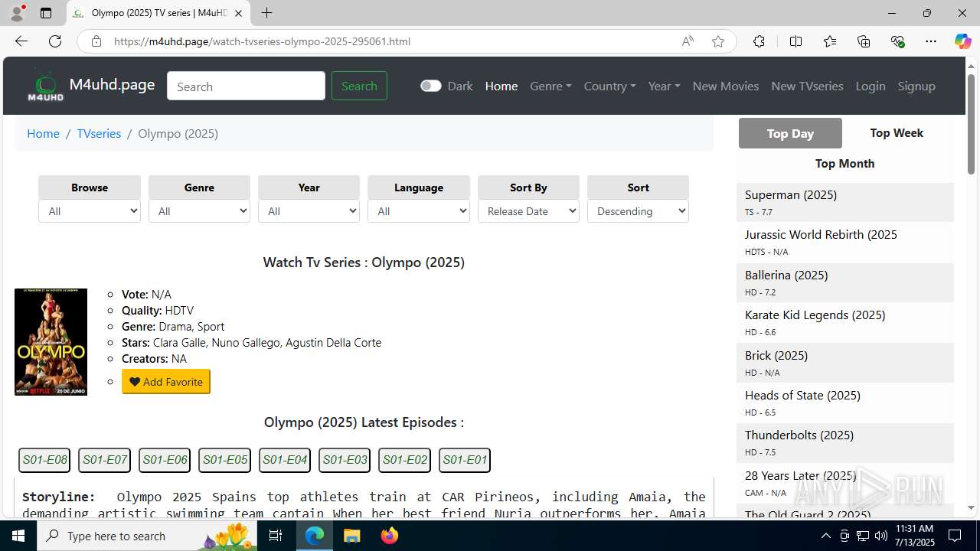The width and height of the screenshot is (980, 551).
Task: Open Collections icon
Action: pos(864,41)
